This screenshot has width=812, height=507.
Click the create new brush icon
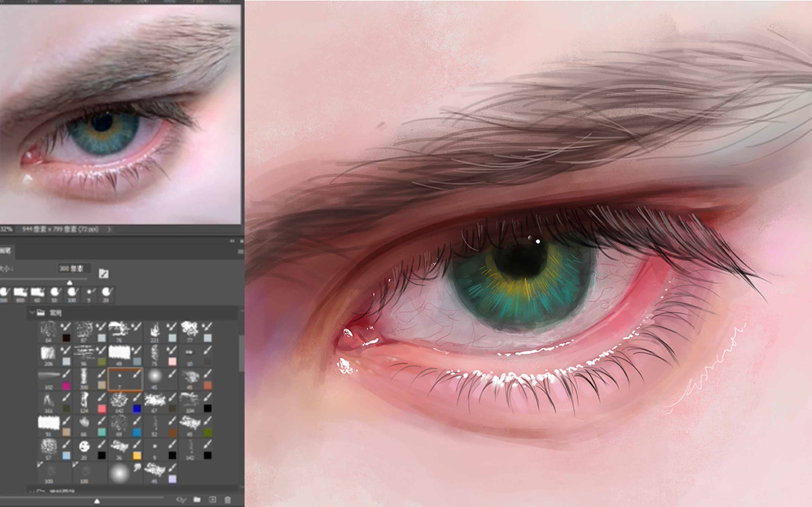click(213, 500)
